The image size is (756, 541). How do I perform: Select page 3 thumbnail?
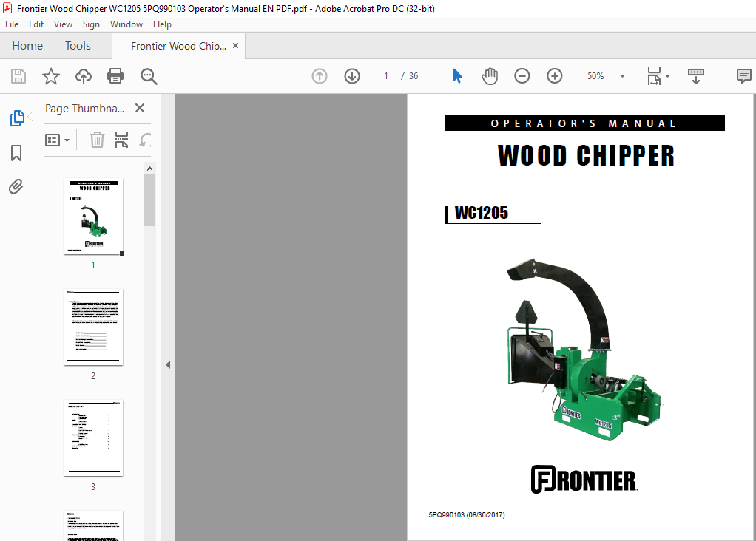coord(93,438)
